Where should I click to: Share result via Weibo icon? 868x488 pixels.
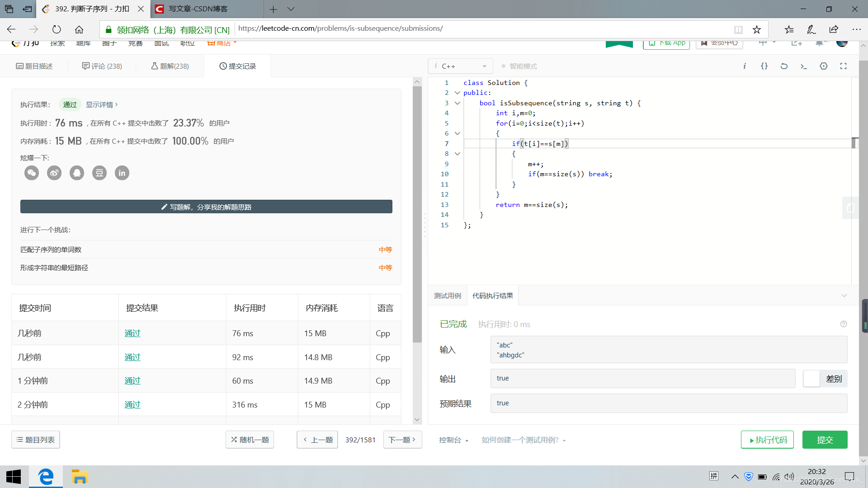54,173
